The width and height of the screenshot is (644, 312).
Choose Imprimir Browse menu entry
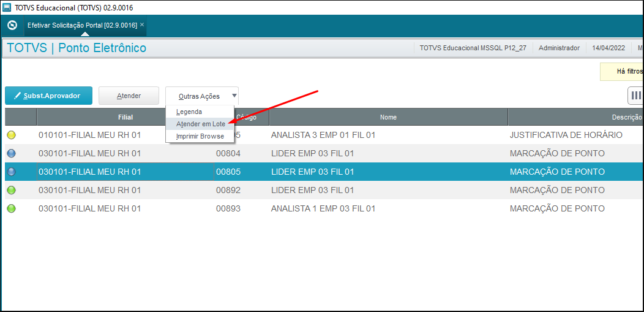coord(200,136)
